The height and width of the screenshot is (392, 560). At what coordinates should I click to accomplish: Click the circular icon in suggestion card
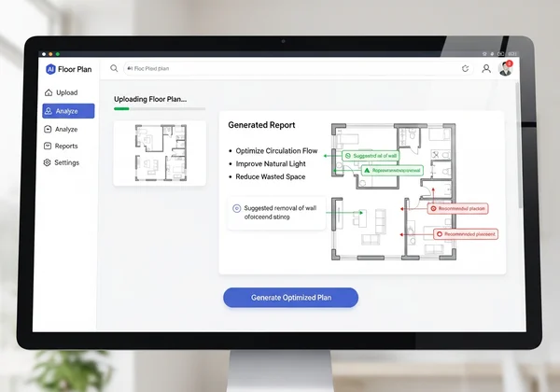pos(236,208)
